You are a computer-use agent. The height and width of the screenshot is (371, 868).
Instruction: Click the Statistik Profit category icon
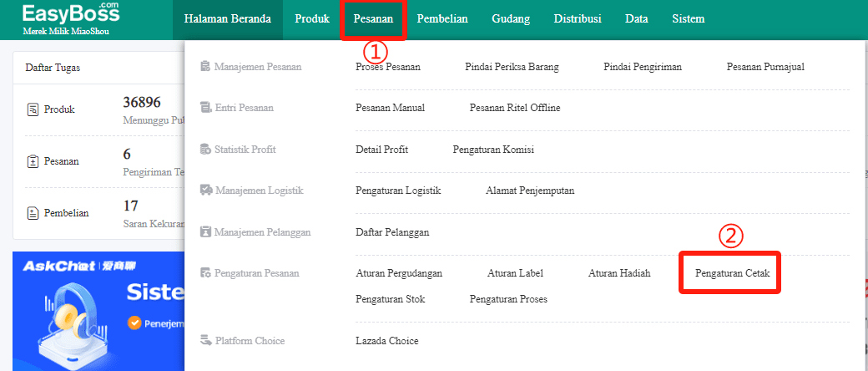pos(204,150)
